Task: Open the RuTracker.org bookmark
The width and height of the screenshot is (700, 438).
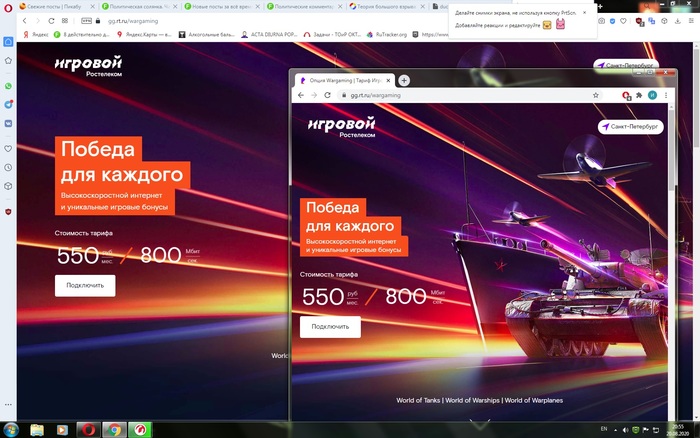Action: point(387,34)
